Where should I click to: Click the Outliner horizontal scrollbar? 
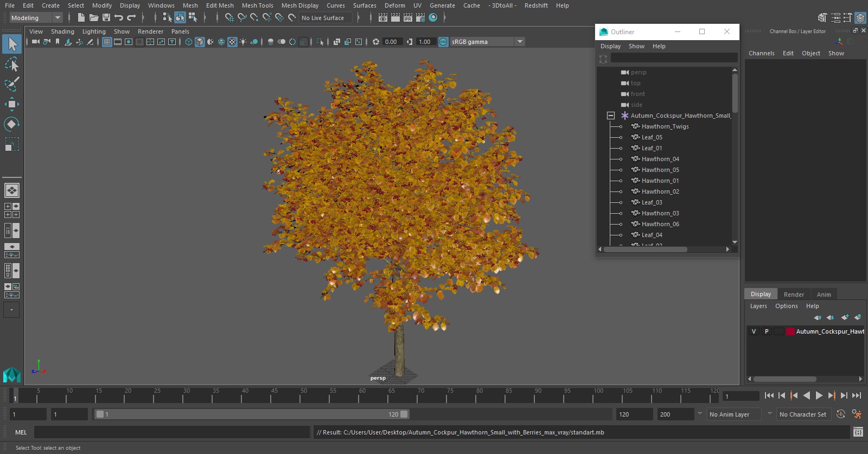coord(646,250)
